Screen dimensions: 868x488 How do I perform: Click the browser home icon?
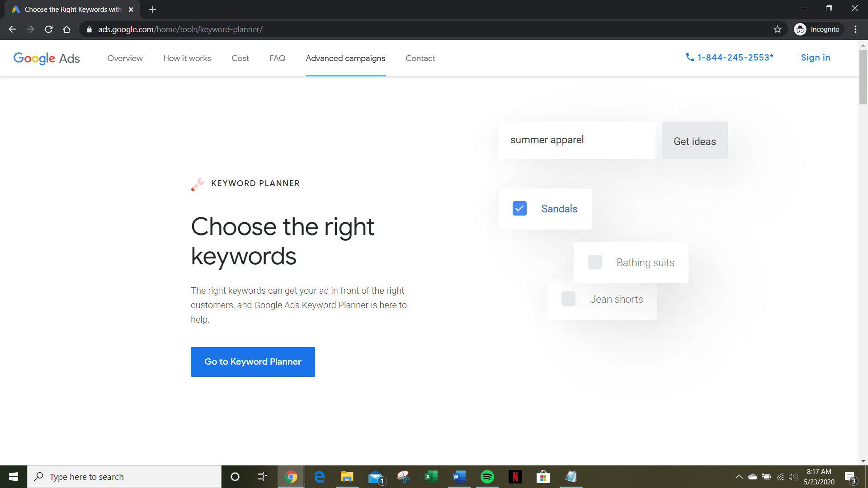pyautogui.click(x=66, y=29)
